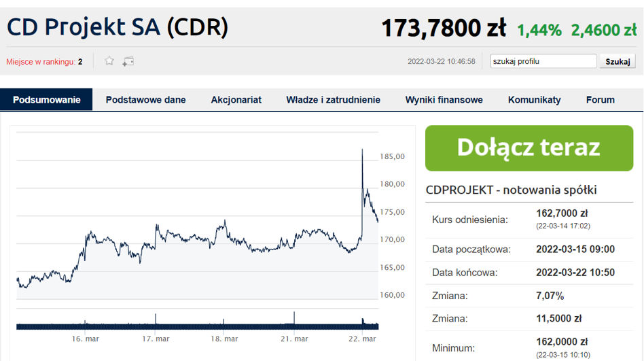The width and height of the screenshot is (644, 361).
Task: Click the 16. mar date label on chart
Action: point(86,339)
